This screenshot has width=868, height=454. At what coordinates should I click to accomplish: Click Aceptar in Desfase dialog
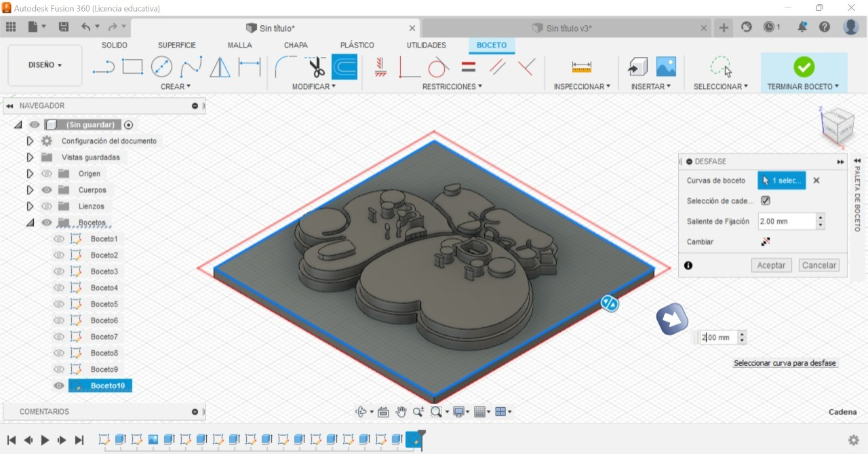click(771, 265)
